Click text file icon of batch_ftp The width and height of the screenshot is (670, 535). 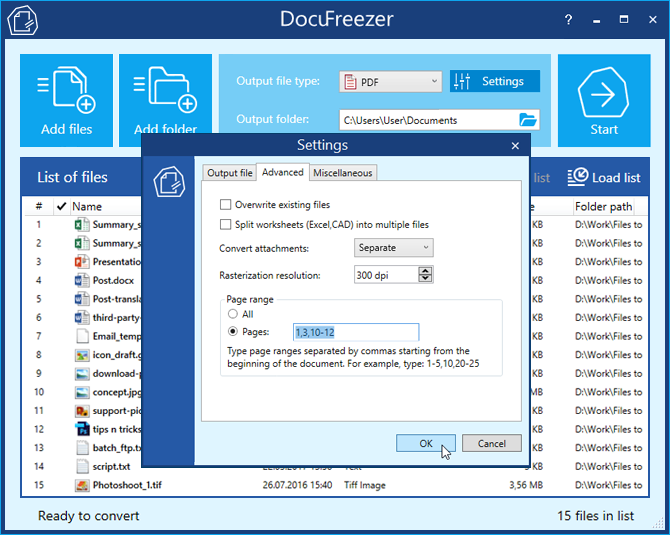[82, 448]
